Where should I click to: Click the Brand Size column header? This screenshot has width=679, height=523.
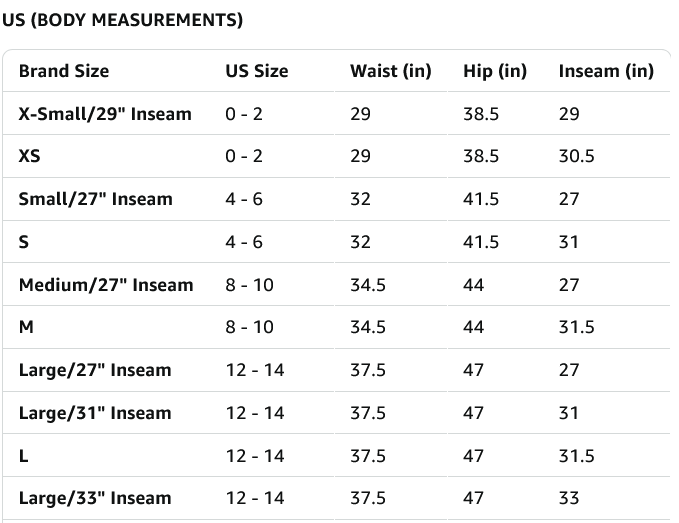64,71
